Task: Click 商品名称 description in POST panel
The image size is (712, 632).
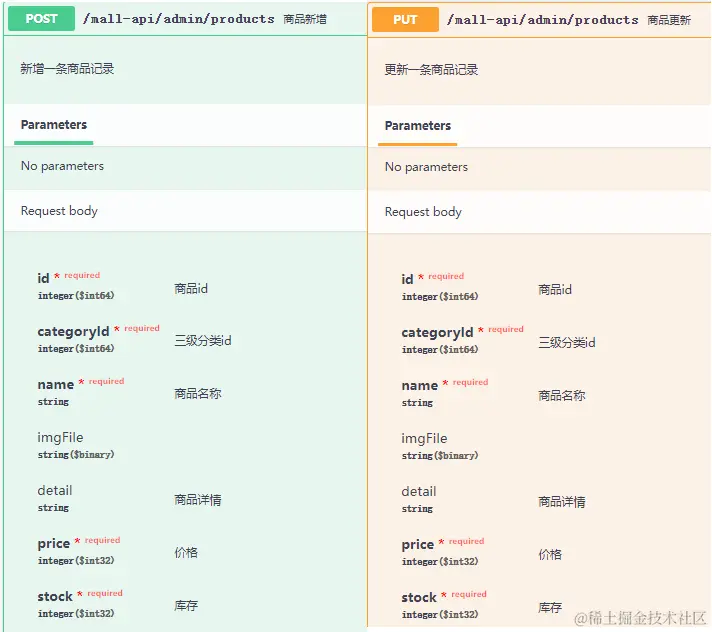Action: pos(198,394)
